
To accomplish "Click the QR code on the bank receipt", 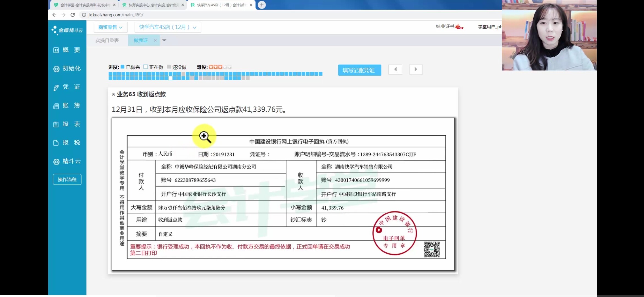I will [x=432, y=249].
